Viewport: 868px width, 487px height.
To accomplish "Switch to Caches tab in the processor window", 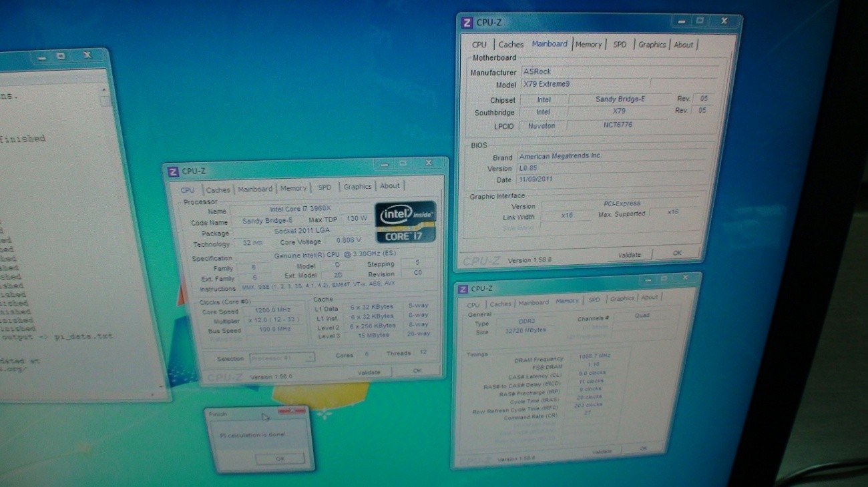I will (218, 190).
